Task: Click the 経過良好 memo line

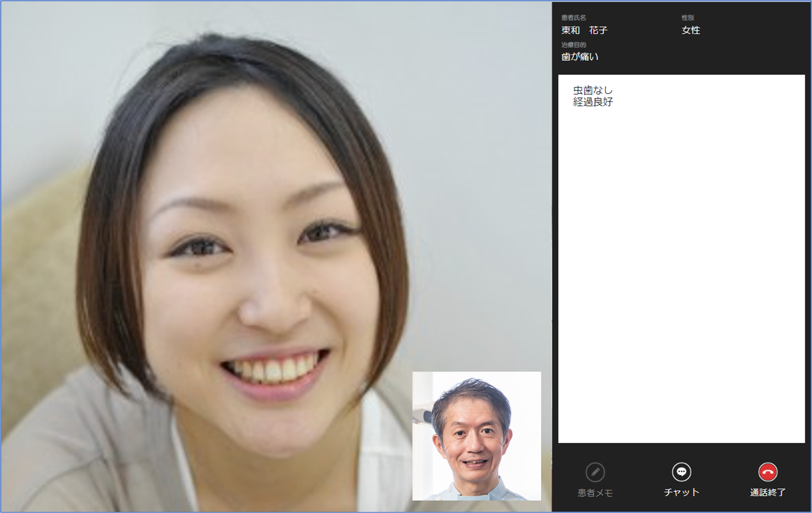Action: [x=592, y=102]
